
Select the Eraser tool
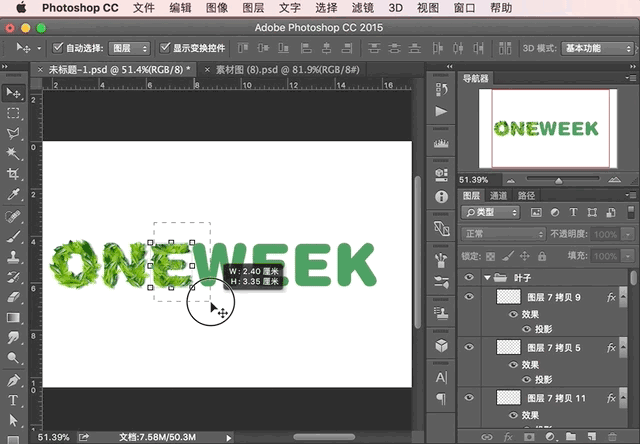pos(13,297)
